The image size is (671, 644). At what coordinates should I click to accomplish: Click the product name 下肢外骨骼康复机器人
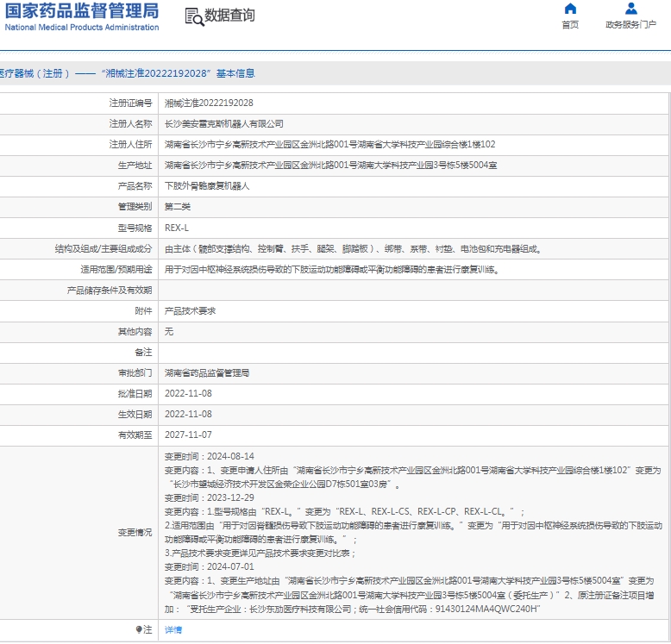click(207, 186)
